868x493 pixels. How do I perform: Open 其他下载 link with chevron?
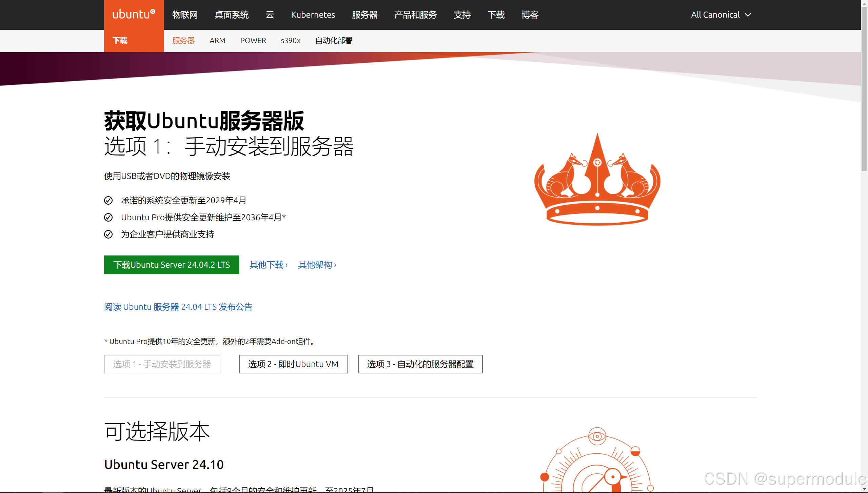tap(268, 265)
